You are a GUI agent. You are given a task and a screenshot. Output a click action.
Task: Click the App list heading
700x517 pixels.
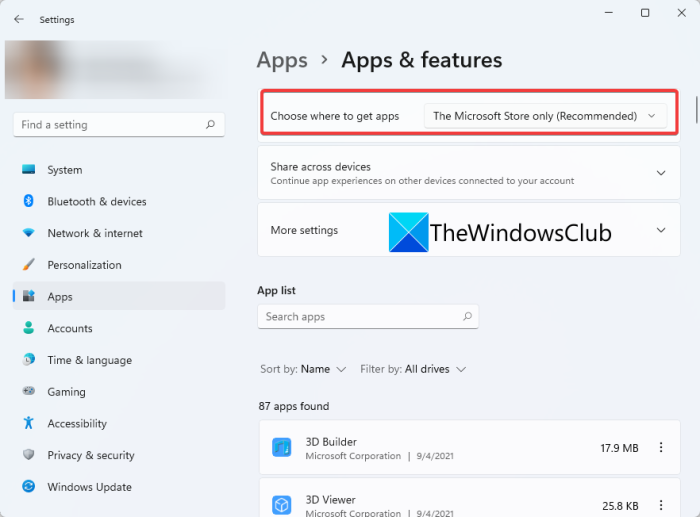pos(276,290)
